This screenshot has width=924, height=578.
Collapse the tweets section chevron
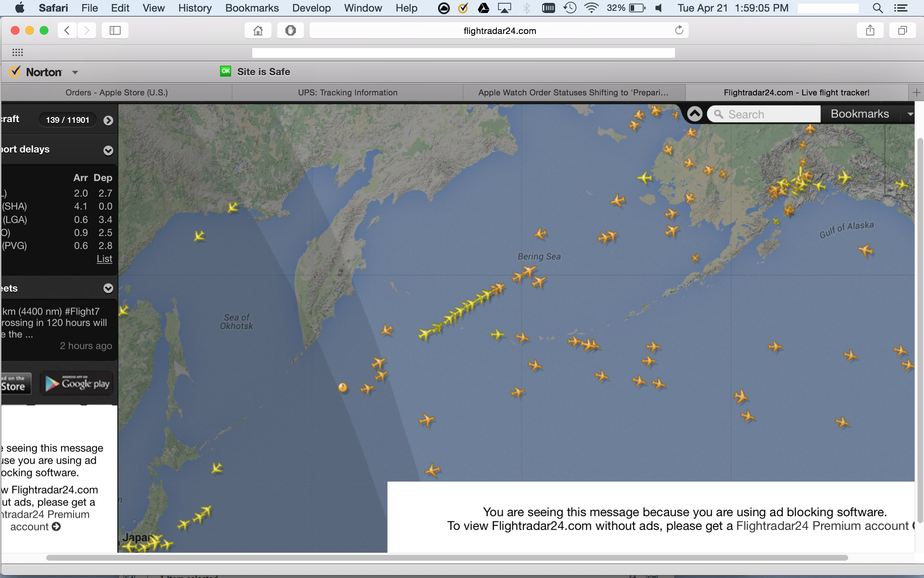click(x=108, y=288)
